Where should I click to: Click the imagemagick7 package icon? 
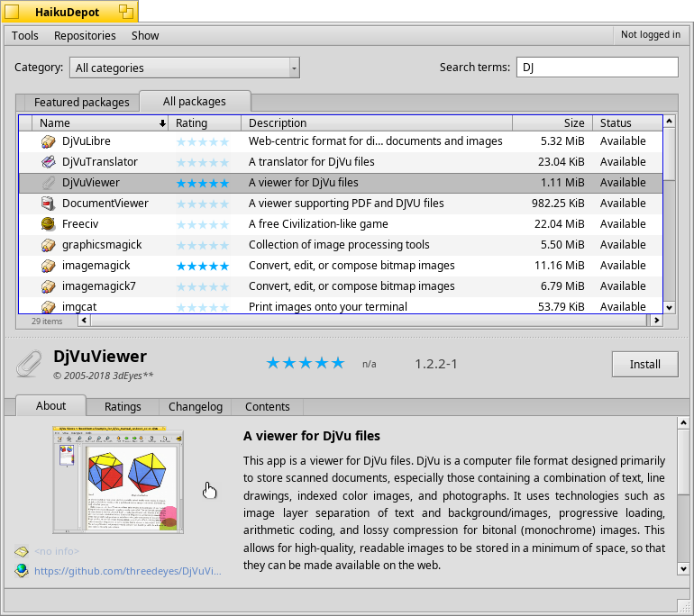click(x=49, y=286)
